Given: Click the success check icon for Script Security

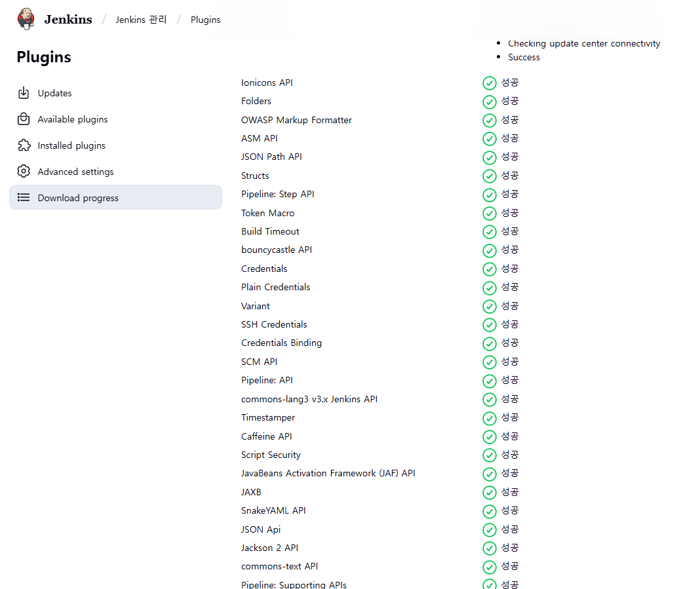Looking at the screenshot, I should coord(490,455).
